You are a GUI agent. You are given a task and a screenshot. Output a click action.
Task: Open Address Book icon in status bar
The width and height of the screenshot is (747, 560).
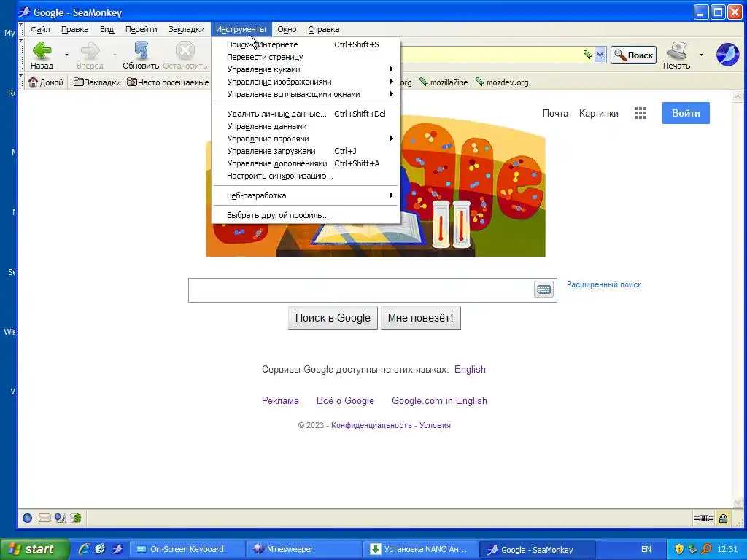pos(76,518)
